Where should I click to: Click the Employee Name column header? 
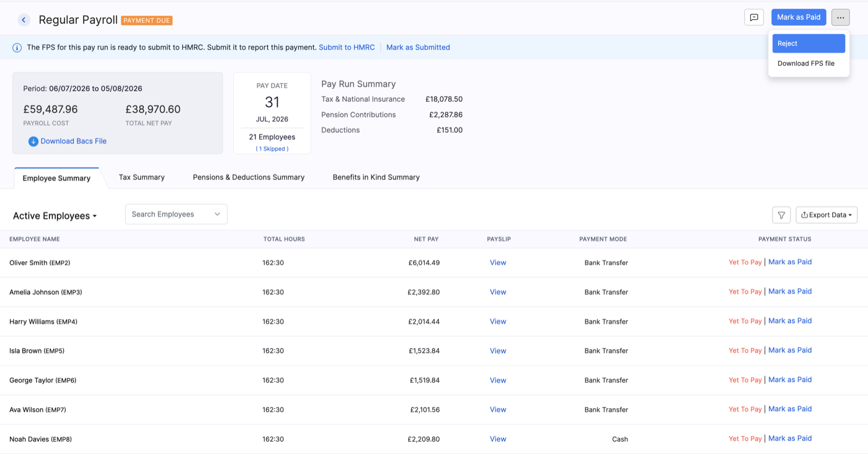pyautogui.click(x=35, y=239)
